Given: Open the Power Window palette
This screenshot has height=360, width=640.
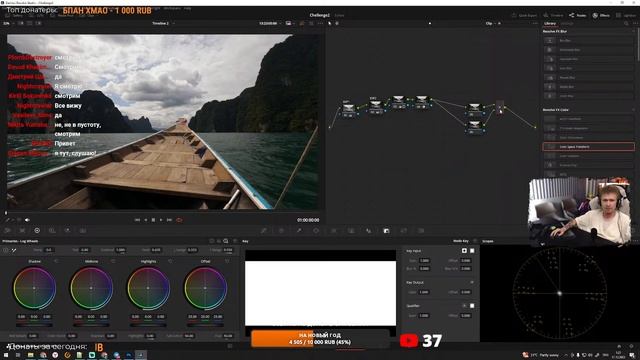Looking at the screenshot, I should coord(316,231).
